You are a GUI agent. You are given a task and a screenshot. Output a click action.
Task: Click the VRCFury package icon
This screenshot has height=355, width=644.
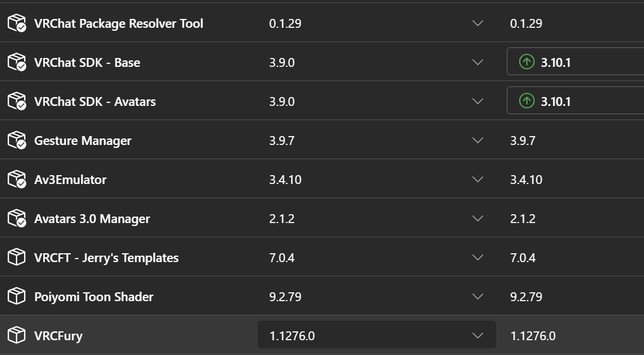tap(17, 336)
